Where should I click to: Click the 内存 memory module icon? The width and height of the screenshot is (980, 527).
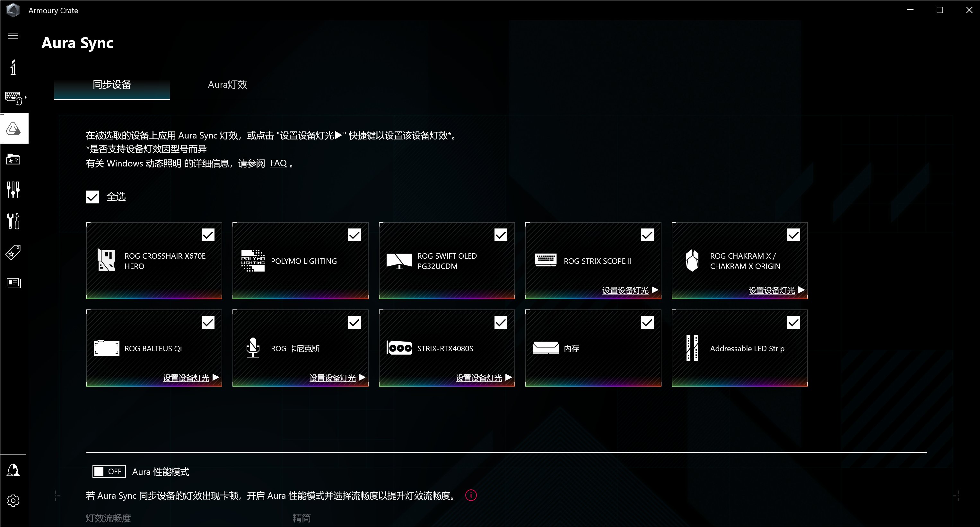pos(546,348)
